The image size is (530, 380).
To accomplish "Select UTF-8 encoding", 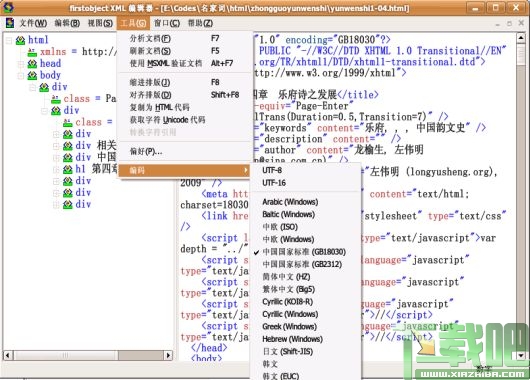I will pos(306,170).
